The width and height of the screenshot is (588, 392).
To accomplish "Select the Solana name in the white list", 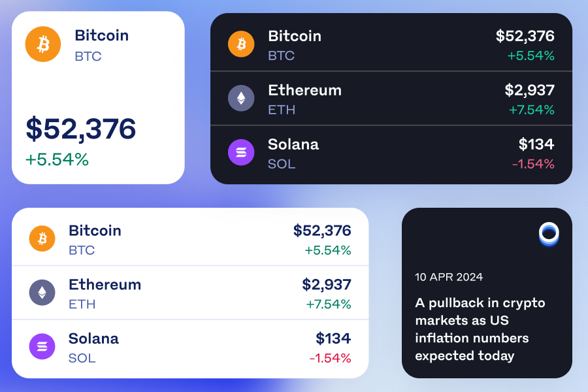I will click(x=93, y=338).
